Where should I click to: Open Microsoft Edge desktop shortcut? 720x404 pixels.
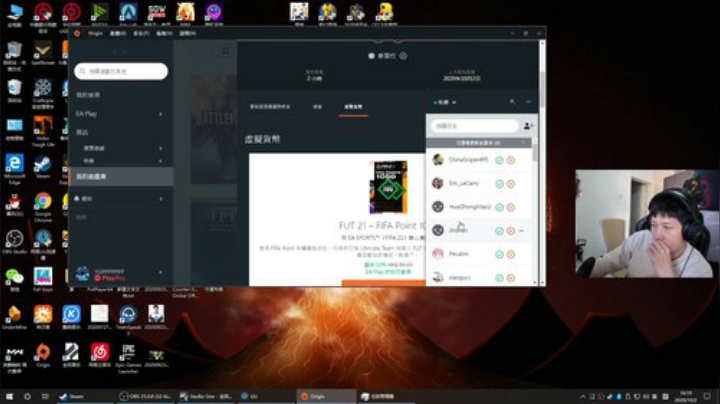coord(14,169)
